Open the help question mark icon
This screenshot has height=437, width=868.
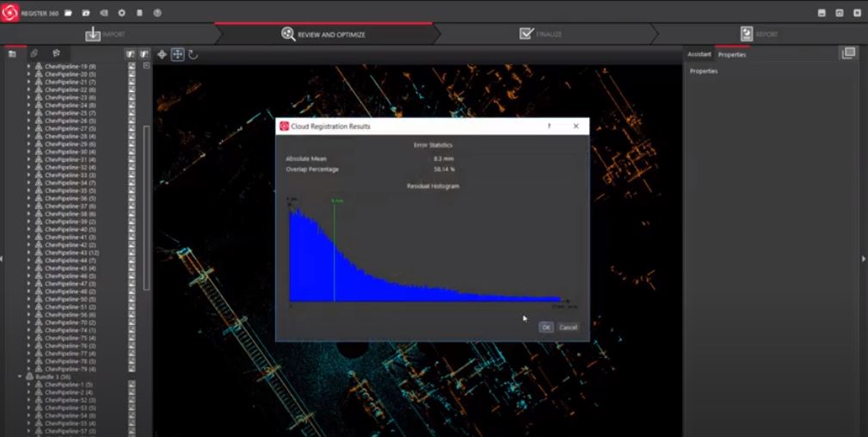tap(157, 13)
